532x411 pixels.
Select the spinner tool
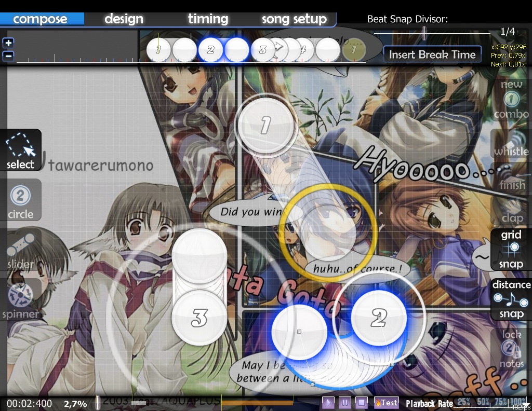pos(20,300)
